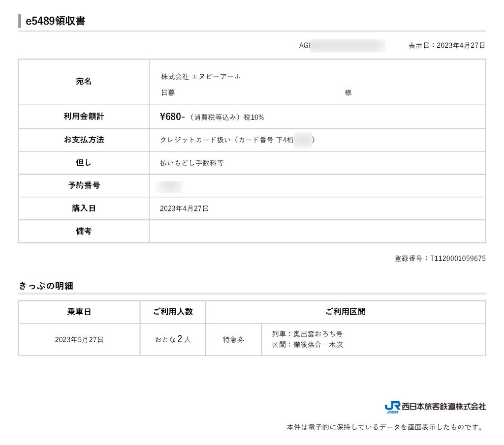This screenshot has width=504, height=445.
Task: Click the ご利用区間 column header
Action: [346, 311]
